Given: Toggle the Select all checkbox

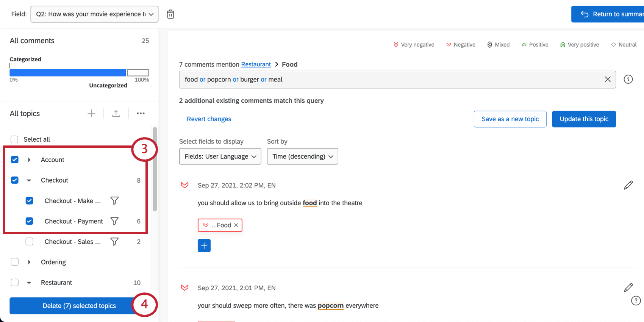Looking at the screenshot, I should [x=14, y=139].
